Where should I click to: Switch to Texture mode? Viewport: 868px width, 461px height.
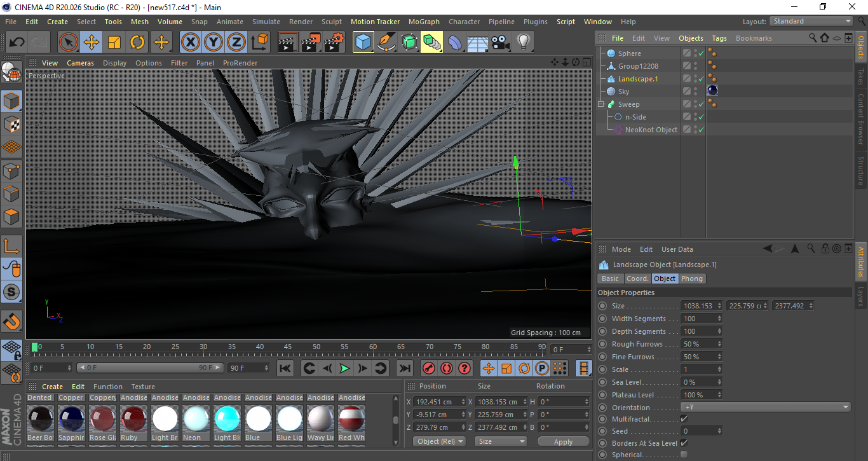pyautogui.click(x=11, y=124)
